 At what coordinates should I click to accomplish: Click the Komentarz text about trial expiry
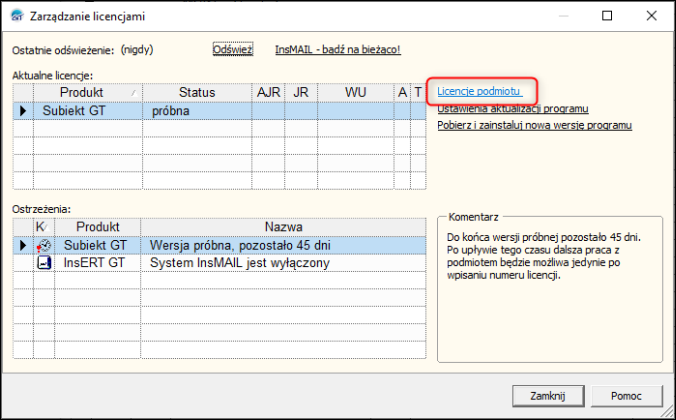[544, 256]
